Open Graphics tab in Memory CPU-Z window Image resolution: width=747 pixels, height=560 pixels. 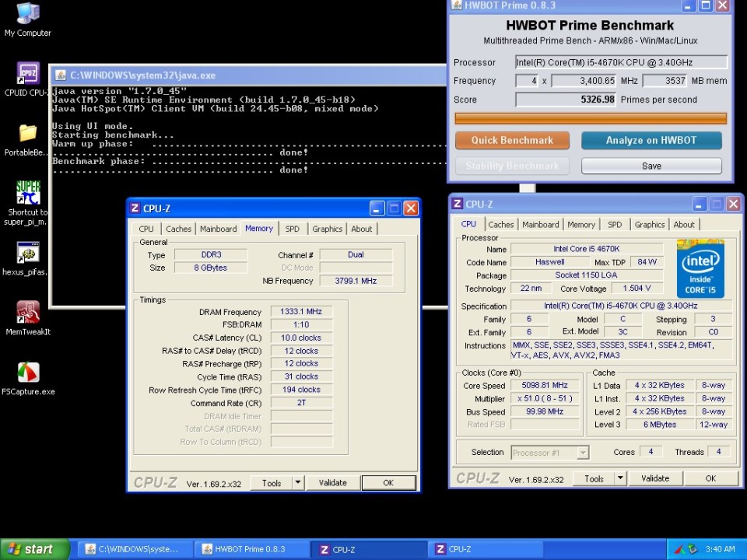pyautogui.click(x=328, y=229)
